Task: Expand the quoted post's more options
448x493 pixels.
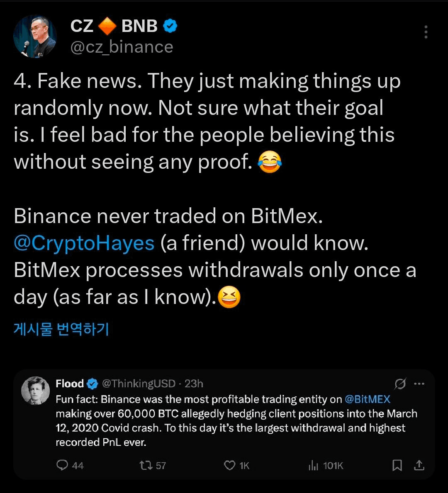Action: (419, 384)
